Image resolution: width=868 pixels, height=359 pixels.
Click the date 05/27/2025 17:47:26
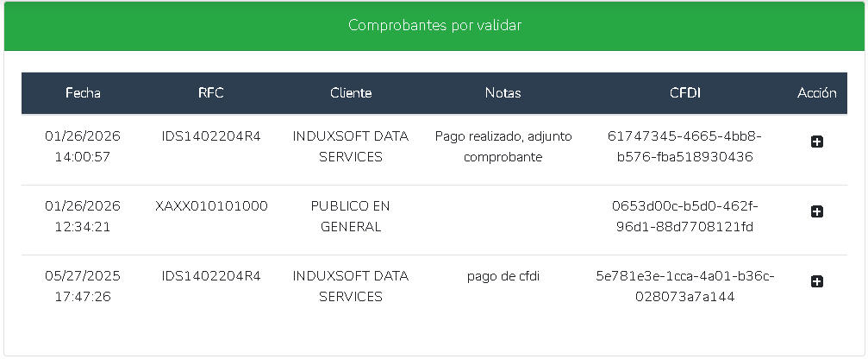[x=83, y=287]
